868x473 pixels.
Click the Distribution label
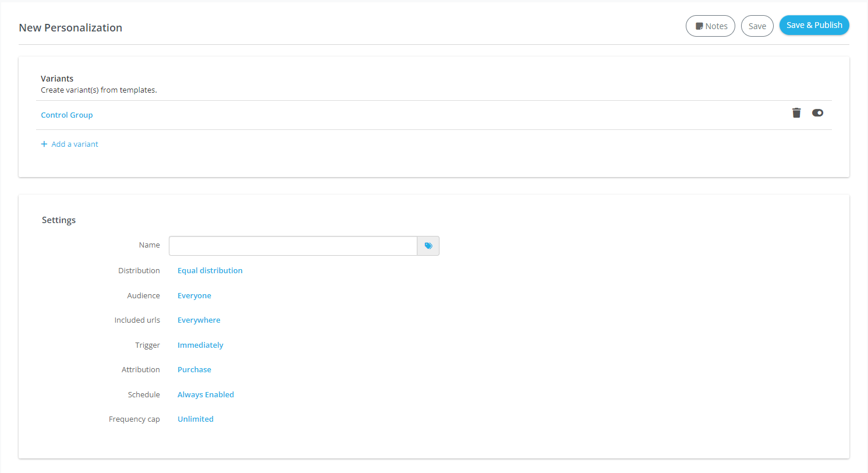tap(139, 270)
